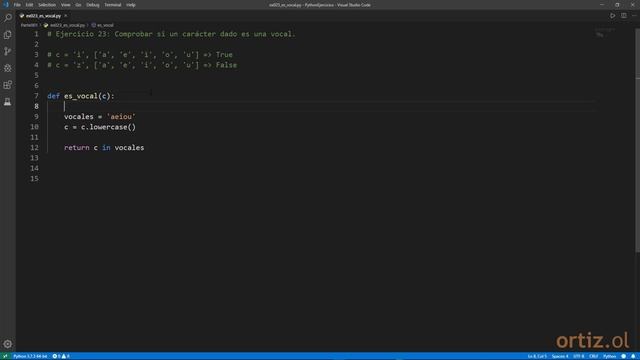Expand the file name breadcrumb
This screenshot has width=640, height=360.
(64, 25)
